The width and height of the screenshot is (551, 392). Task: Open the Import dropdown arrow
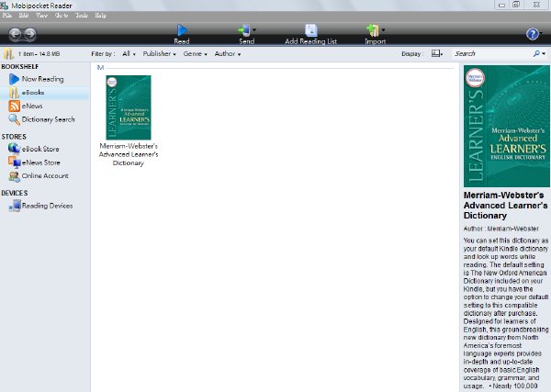click(x=383, y=30)
